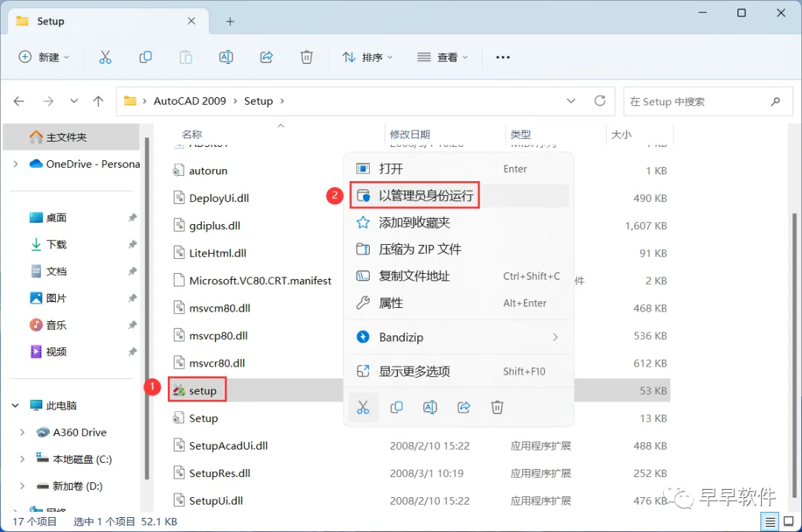Open the recent locations dropdown chevron
802x532 pixels.
coord(74,101)
